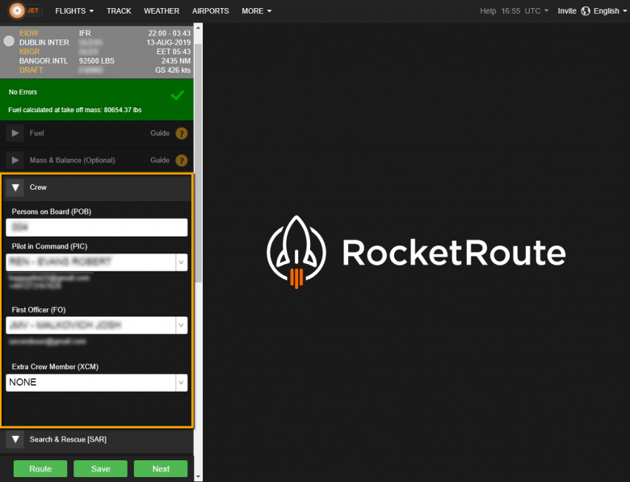
Task: Click the Persons on Board input field
Action: coord(96,227)
